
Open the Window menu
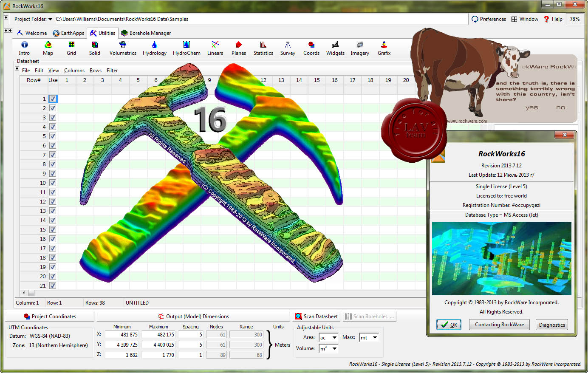coord(525,19)
